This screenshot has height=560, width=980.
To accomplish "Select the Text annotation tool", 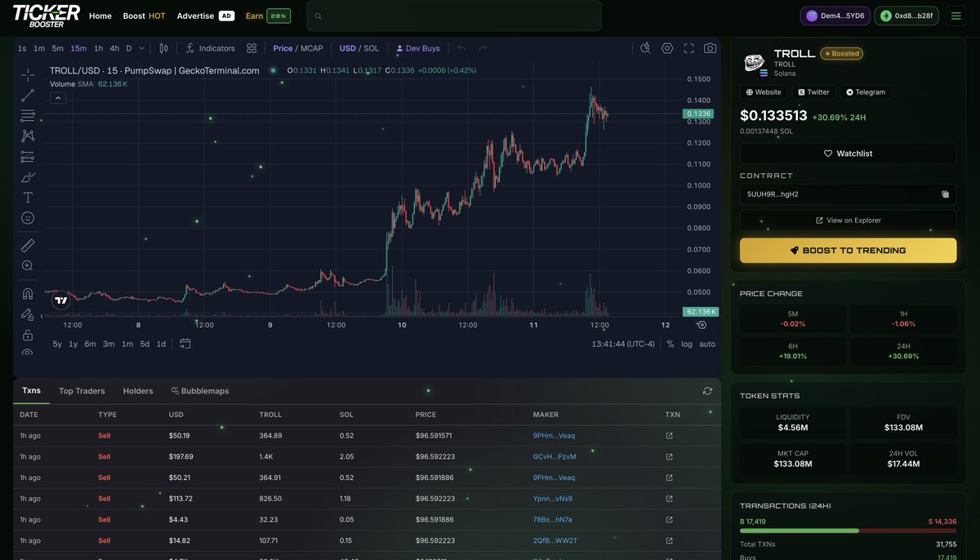I will pyautogui.click(x=28, y=198).
